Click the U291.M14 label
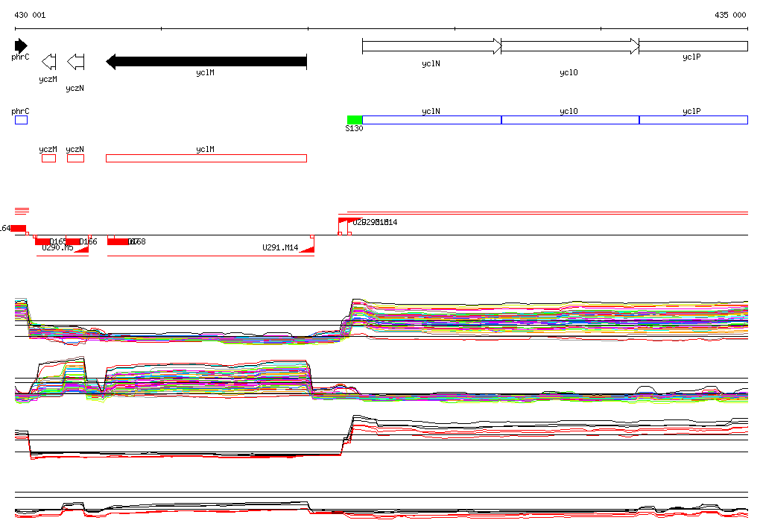The width and height of the screenshot is (763, 532). point(280,248)
